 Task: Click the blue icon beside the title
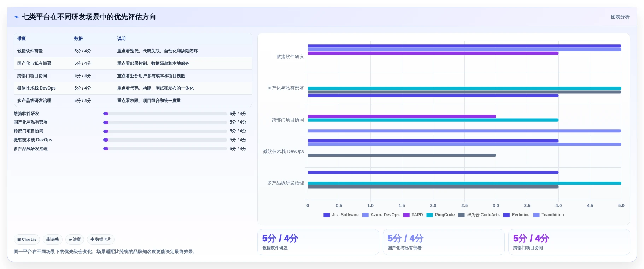click(17, 17)
